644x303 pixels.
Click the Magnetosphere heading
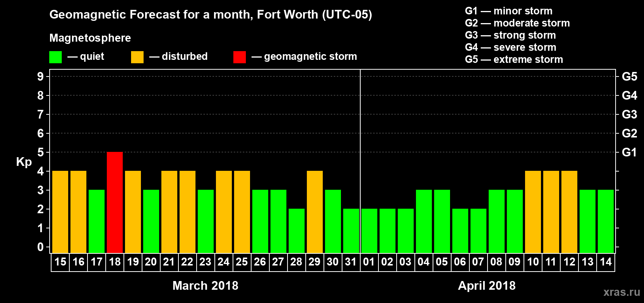pyautogui.click(x=90, y=38)
